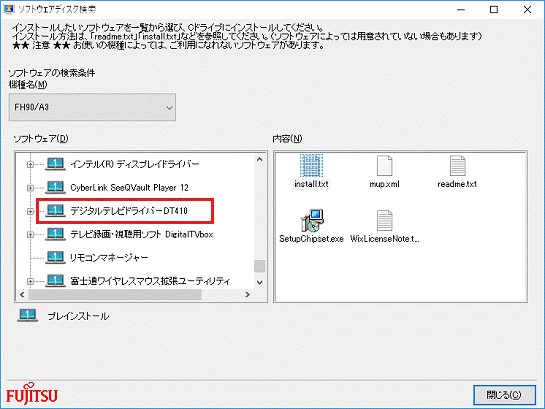Viewport: 545px width, 409px height.
Task: Click the 機種名(M) label
Action: point(28,84)
